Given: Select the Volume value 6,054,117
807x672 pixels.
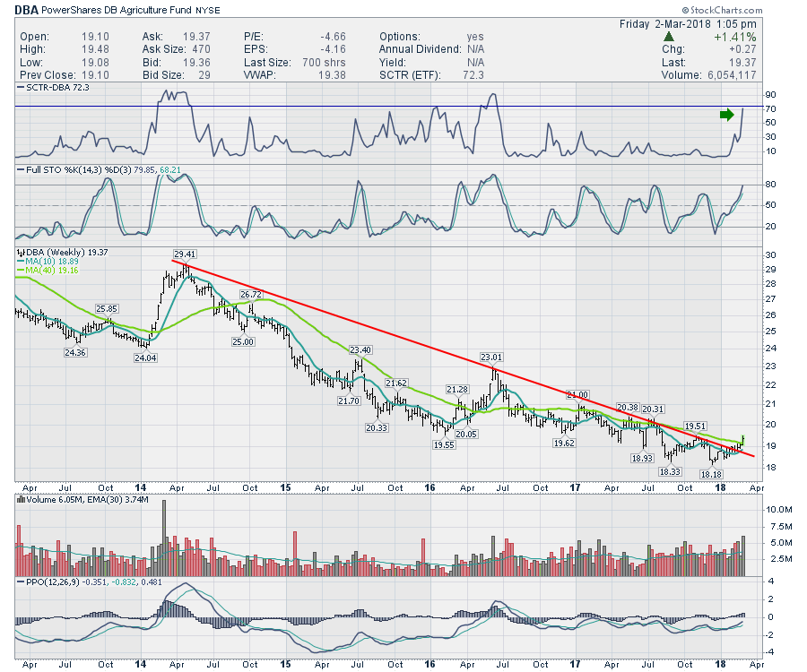Looking at the screenshot, I should pyautogui.click(x=732, y=75).
